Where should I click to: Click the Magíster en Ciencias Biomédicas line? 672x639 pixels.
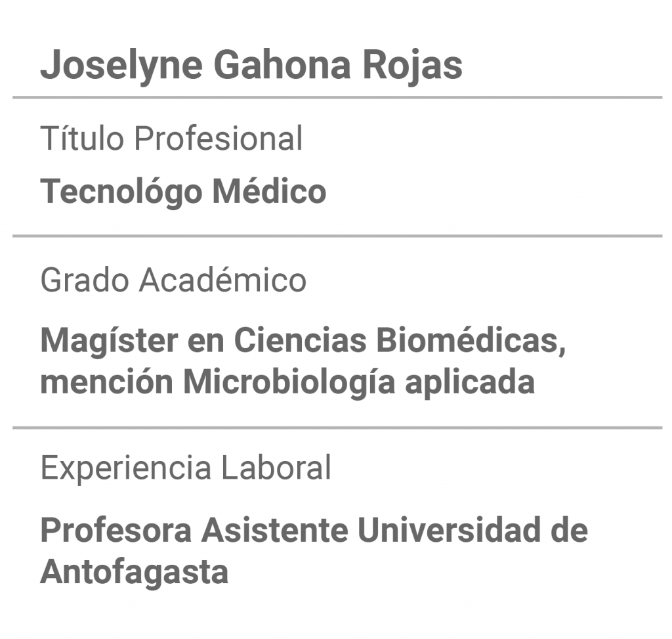303,342
